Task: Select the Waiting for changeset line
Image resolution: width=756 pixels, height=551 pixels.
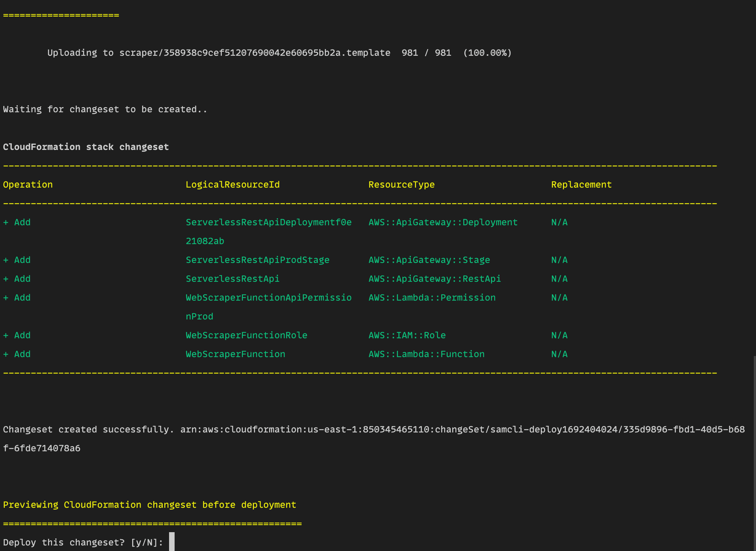Action: [x=104, y=109]
